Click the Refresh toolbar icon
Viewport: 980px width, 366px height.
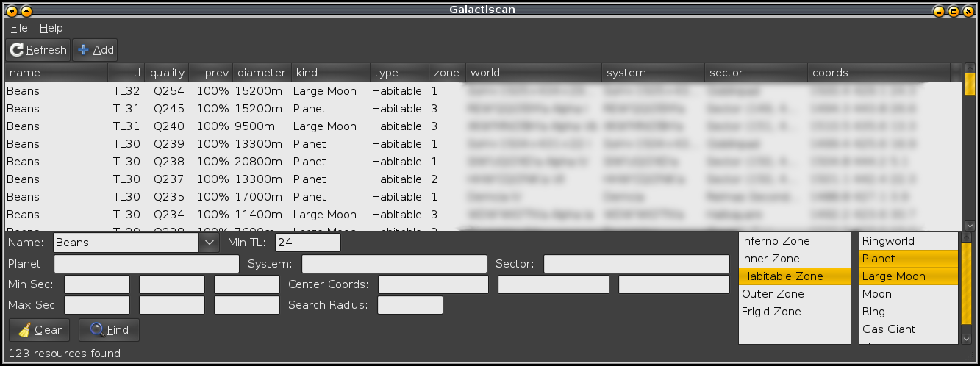click(16, 50)
